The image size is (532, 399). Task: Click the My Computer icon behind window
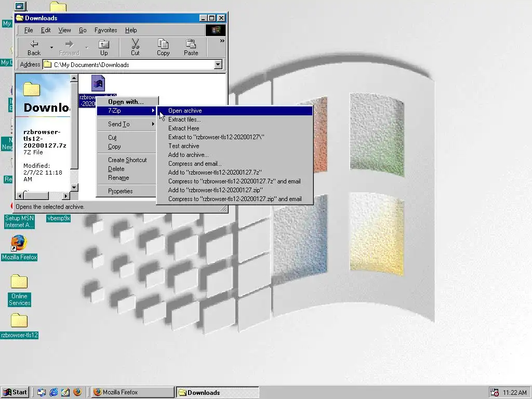point(20,6)
